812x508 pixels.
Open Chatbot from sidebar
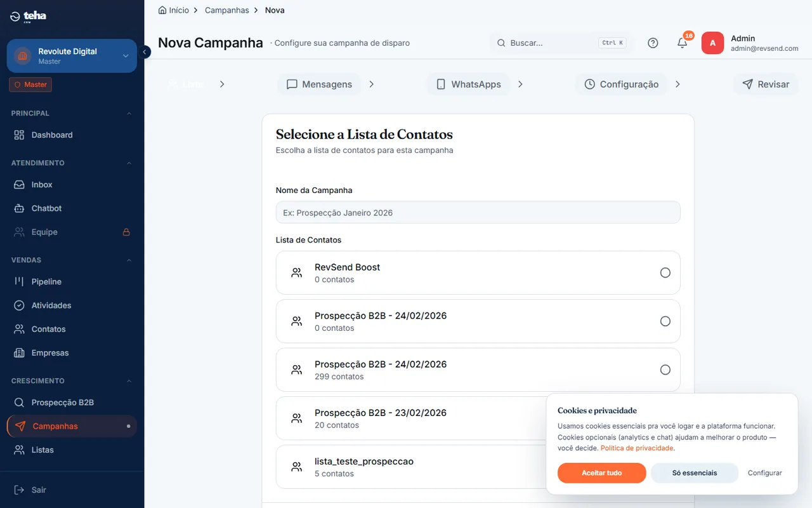click(72, 208)
